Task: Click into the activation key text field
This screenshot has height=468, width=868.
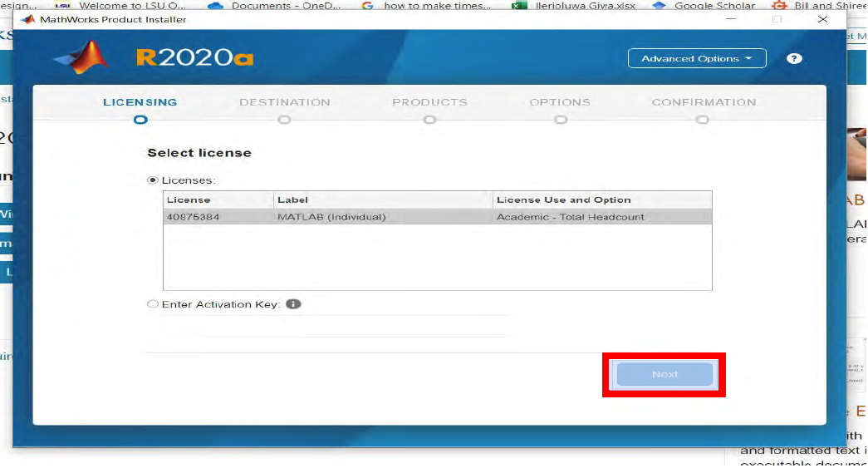Action: tap(327, 326)
